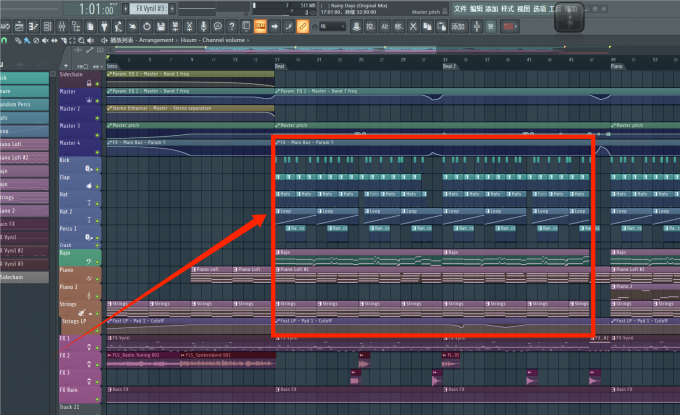The width and height of the screenshot is (680, 415).
Task: Click the red record button in toolbar
Action: [x=511, y=26]
